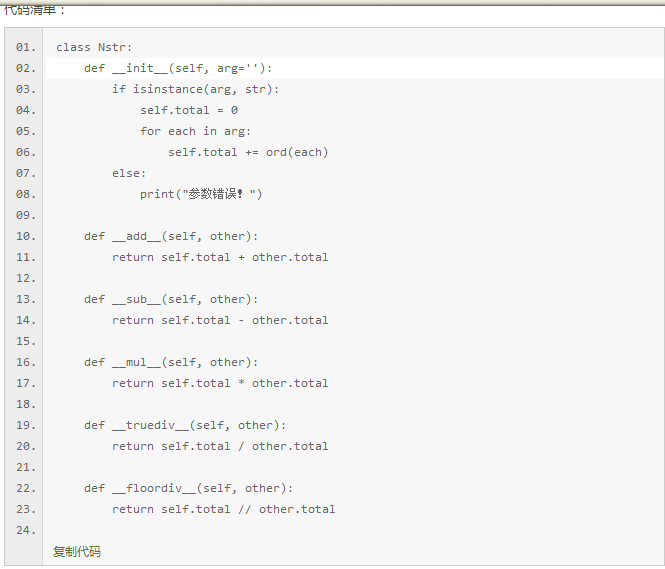665x569 pixels.
Task: Click the self.total * other.total return line
Action: (220, 383)
